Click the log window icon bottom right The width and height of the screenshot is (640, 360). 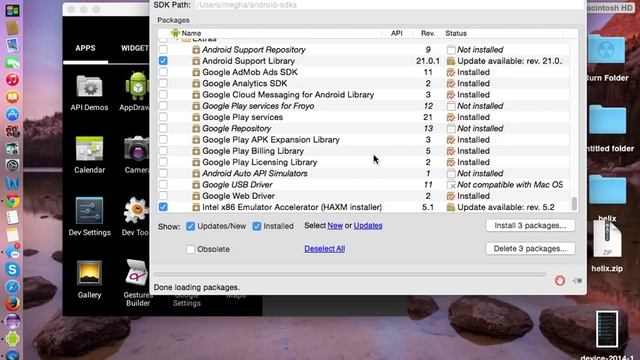pyautogui.click(x=577, y=280)
